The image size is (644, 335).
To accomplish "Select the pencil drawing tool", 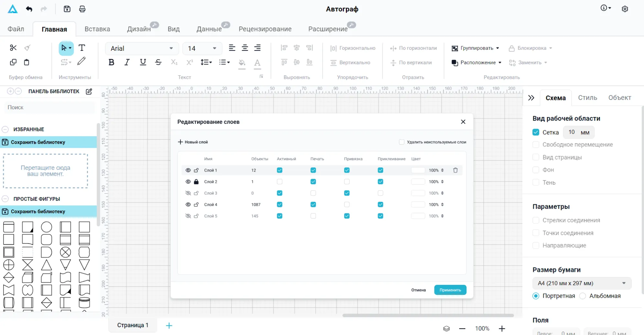I will point(82,61).
